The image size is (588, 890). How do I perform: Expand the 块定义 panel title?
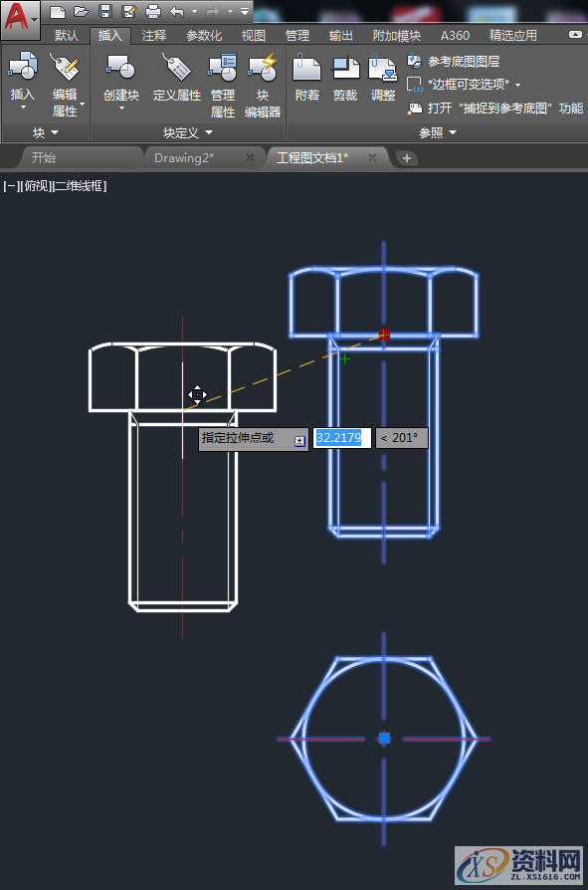click(x=188, y=132)
